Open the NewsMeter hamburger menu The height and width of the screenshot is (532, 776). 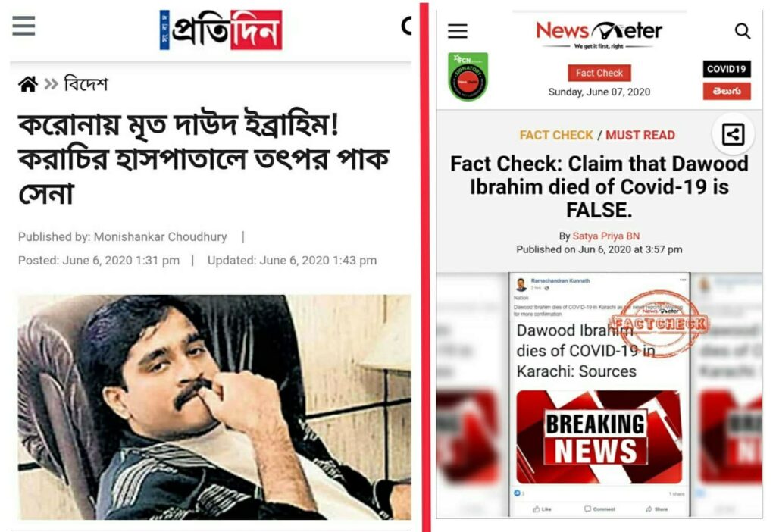point(458,31)
